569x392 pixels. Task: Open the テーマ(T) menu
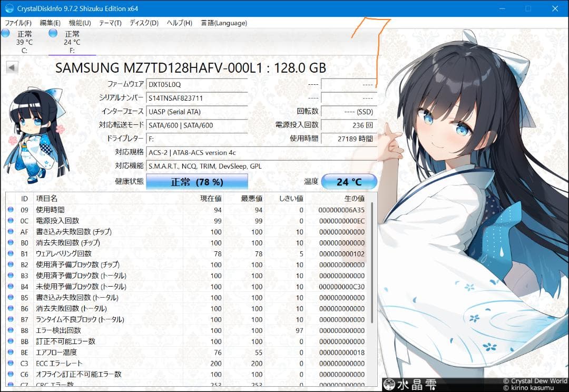click(x=109, y=23)
